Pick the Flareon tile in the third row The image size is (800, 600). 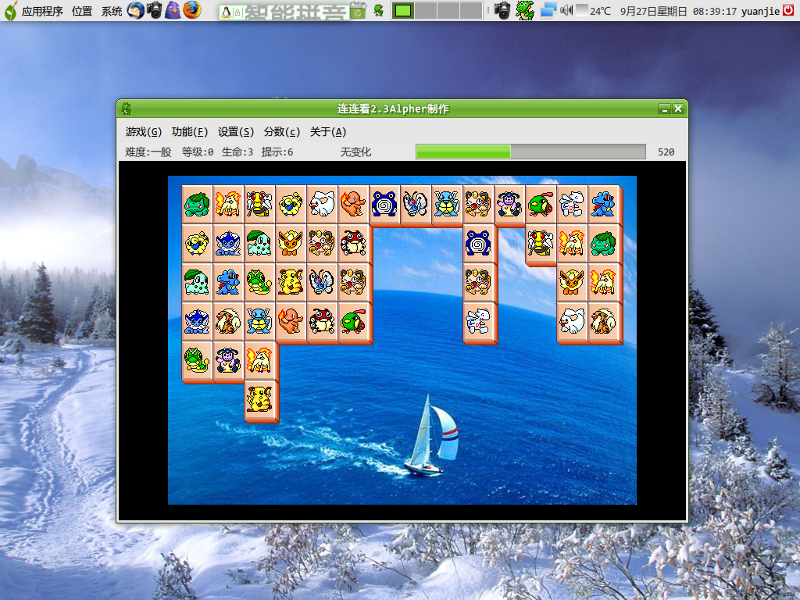pyautogui.click(x=571, y=282)
